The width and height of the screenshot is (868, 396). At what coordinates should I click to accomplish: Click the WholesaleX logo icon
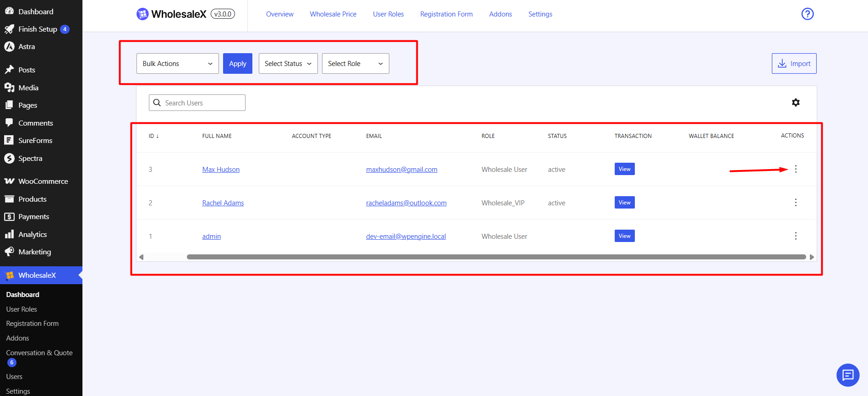[x=142, y=14]
